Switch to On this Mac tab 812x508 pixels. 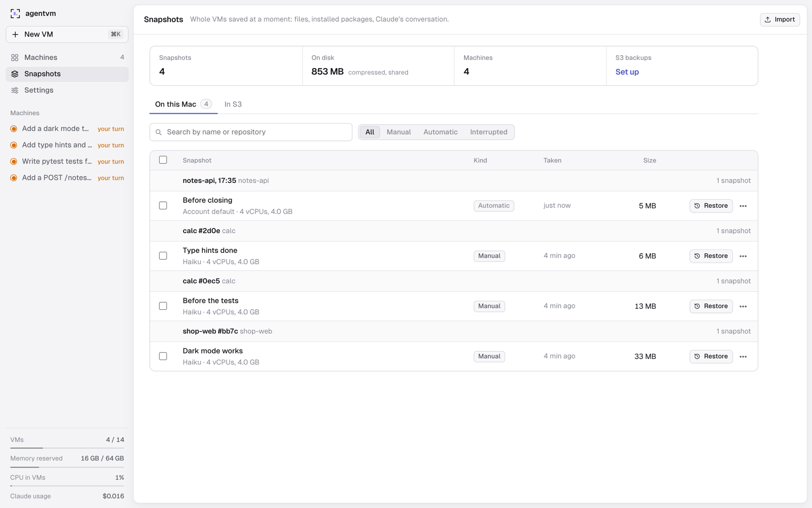tap(183, 104)
